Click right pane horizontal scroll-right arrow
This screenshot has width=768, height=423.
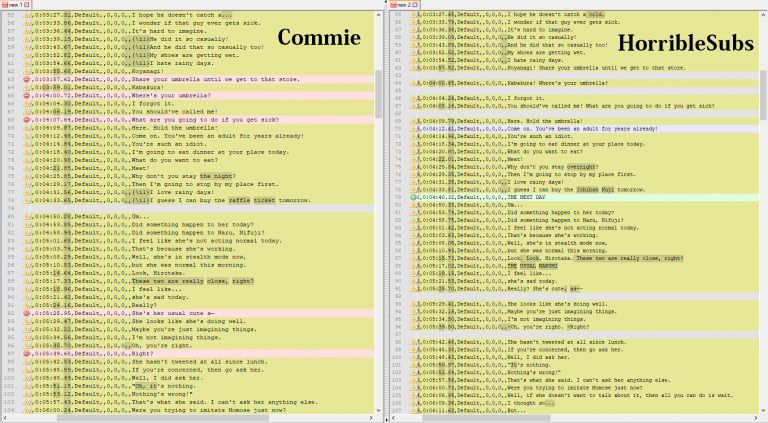coord(756,418)
